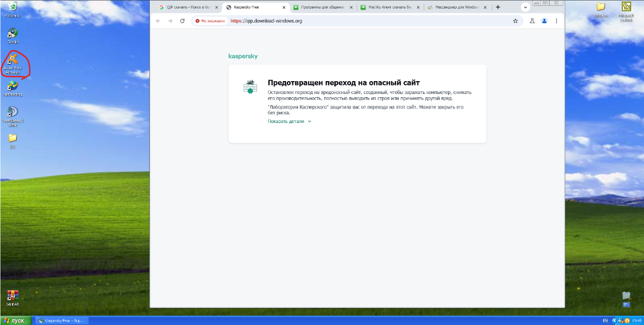Expand 'Показать детали' on the warning card

(289, 121)
